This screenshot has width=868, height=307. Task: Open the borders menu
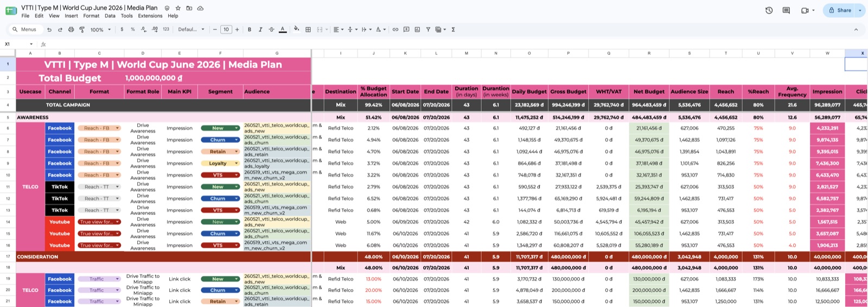pos(308,29)
